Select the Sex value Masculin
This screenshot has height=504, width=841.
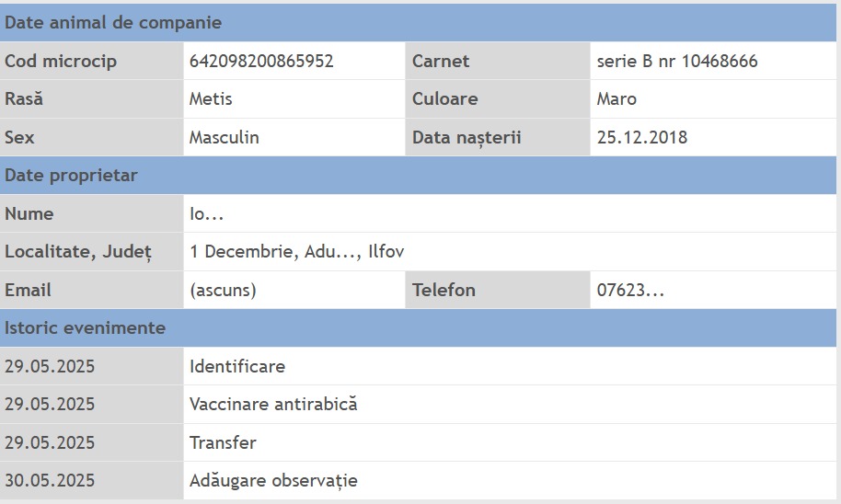coord(224,138)
